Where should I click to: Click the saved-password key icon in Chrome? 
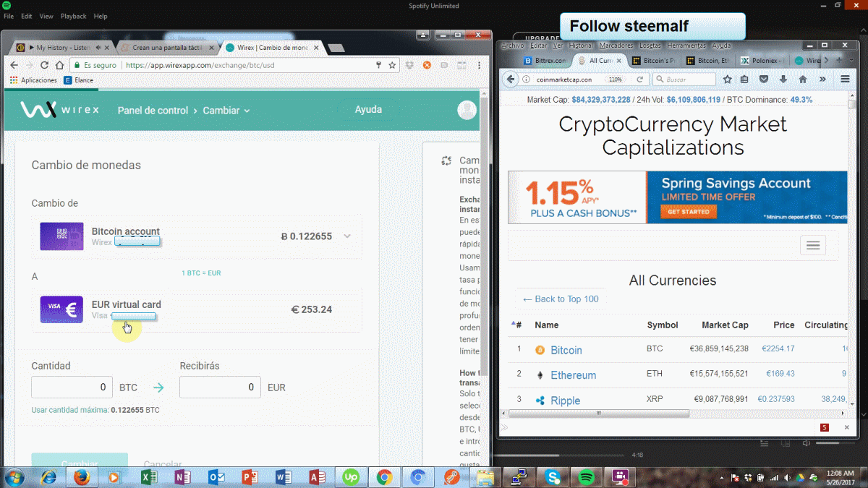pos(378,65)
